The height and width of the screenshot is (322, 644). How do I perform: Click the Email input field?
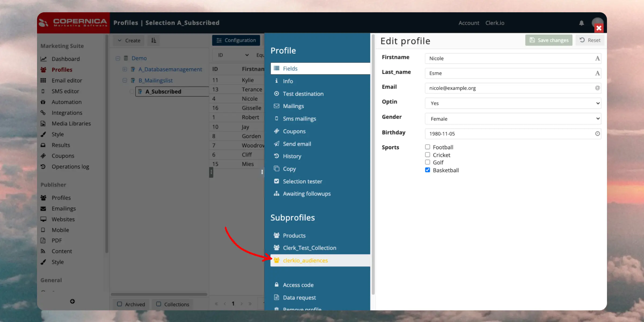coord(510,88)
